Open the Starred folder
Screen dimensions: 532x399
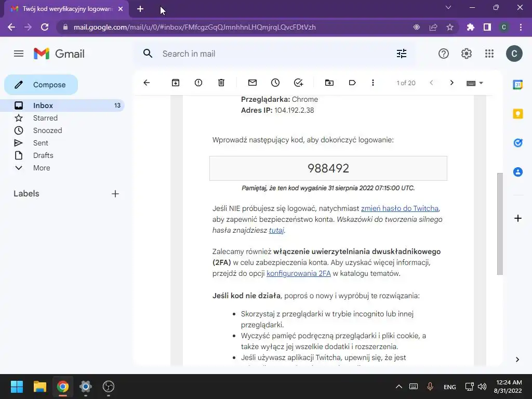coord(62,118)
